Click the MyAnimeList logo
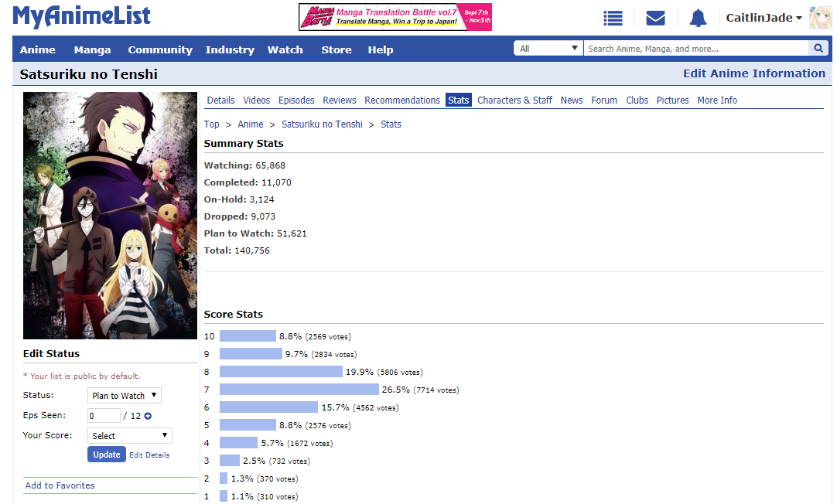The image size is (837, 504). click(x=82, y=16)
